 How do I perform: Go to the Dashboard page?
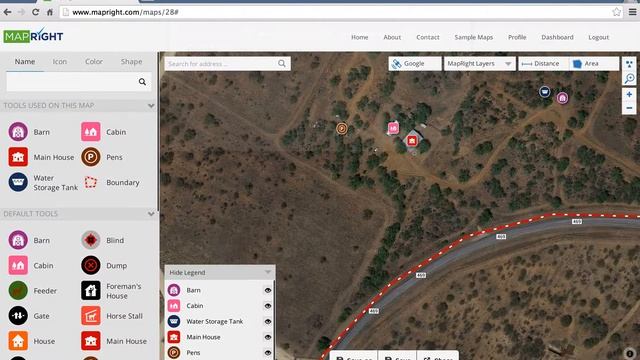tap(558, 37)
